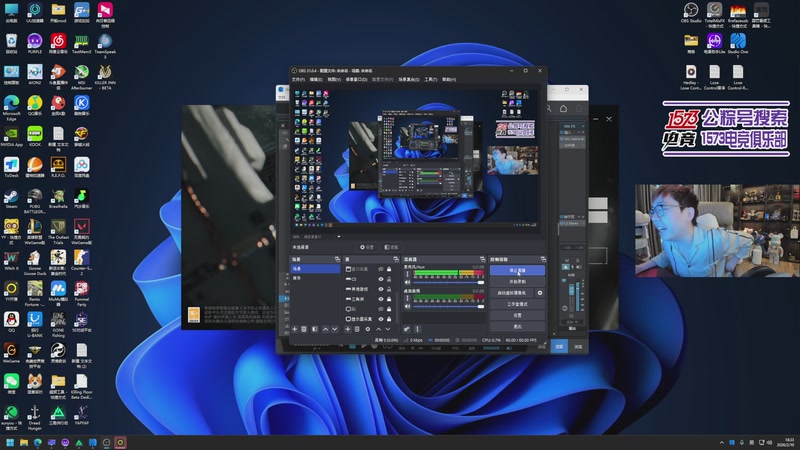Adjust desktop audio volume slider

coord(448,306)
